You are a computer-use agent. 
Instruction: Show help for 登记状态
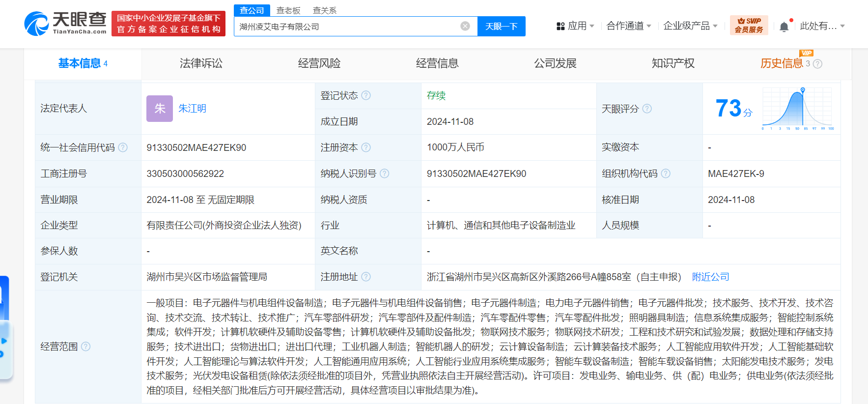coord(366,95)
